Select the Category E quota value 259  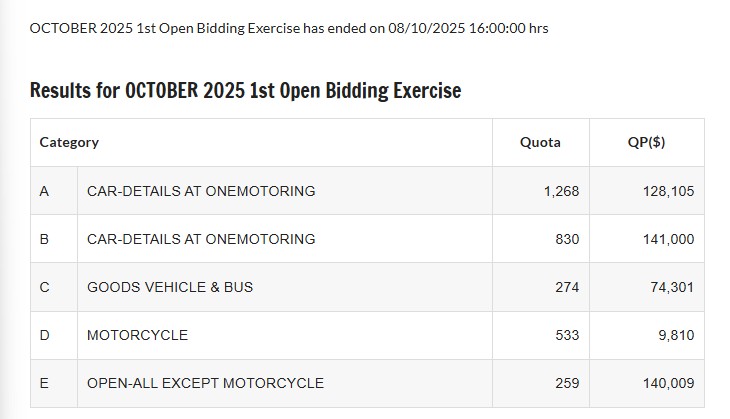[566, 383]
